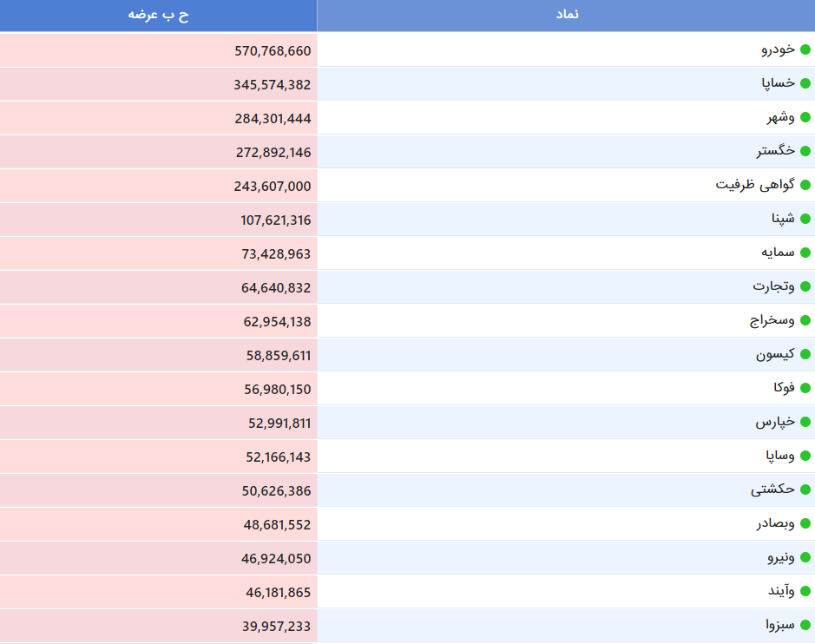Viewport: 815px width, 644px height.
Task: Click the green dot next to وبصادر
Action: pyautogui.click(x=805, y=523)
